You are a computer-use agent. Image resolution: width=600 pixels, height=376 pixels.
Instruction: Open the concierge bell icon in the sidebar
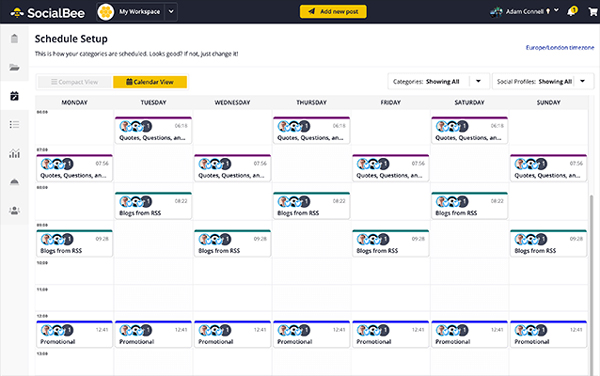pyautogui.click(x=14, y=182)
